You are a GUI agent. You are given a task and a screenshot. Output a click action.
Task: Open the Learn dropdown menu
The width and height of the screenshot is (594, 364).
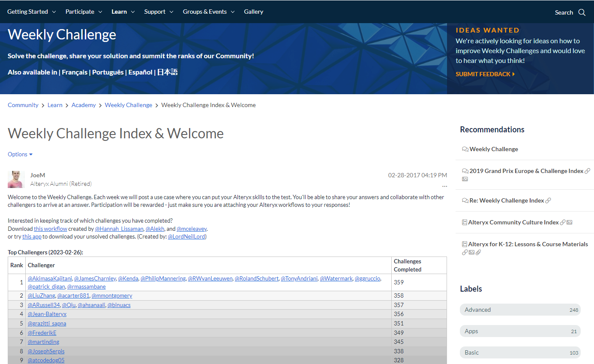[x=123, y=12]
